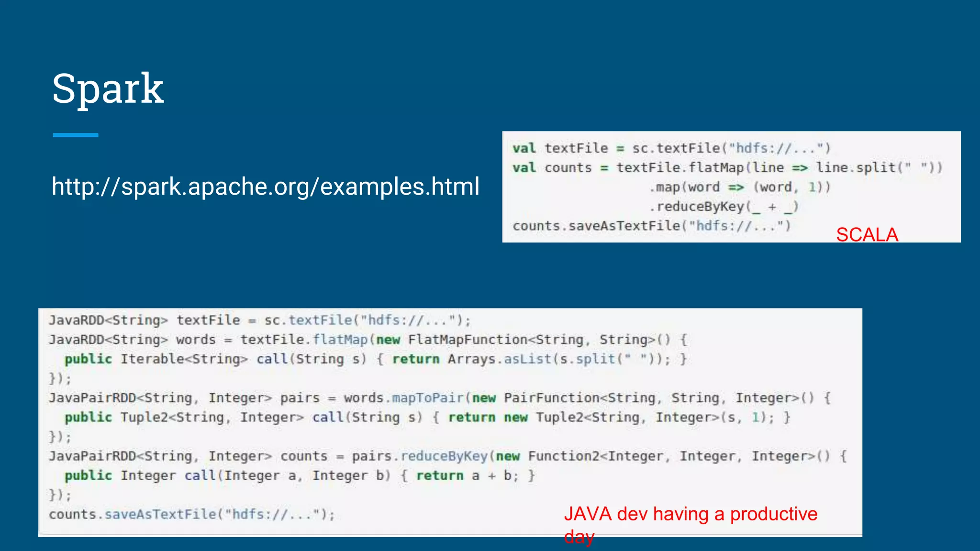
Task: Select the Scala line 'val textFile = sc.textFile'
Action: [671, 148]
